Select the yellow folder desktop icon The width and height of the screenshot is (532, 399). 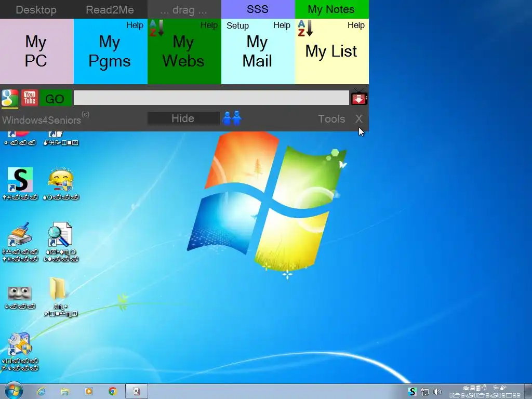point(58,289)
